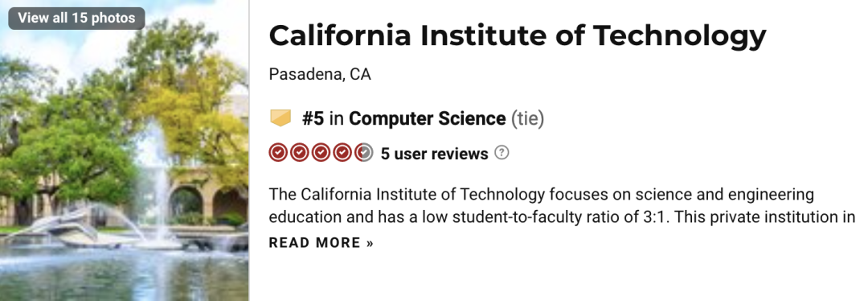
Task: Click the (tie) label after Computer Science
Action: 527,118
